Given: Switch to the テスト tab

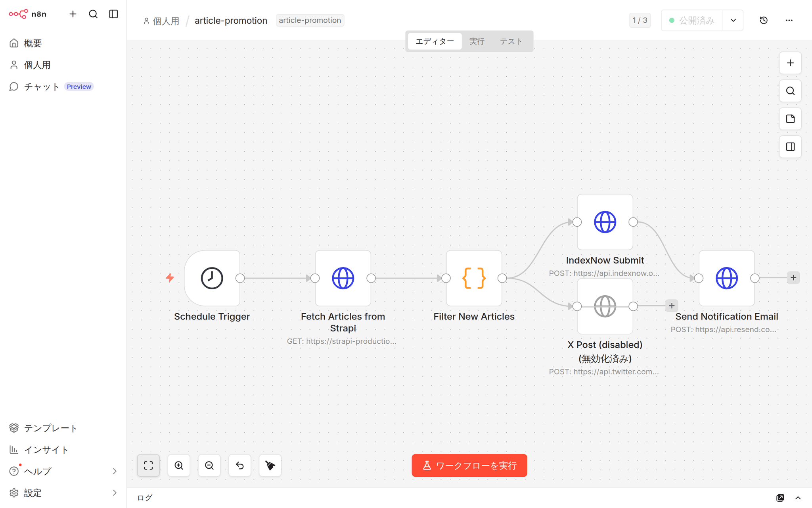Looking at the screenshot, I should click(x=511, y=41).
